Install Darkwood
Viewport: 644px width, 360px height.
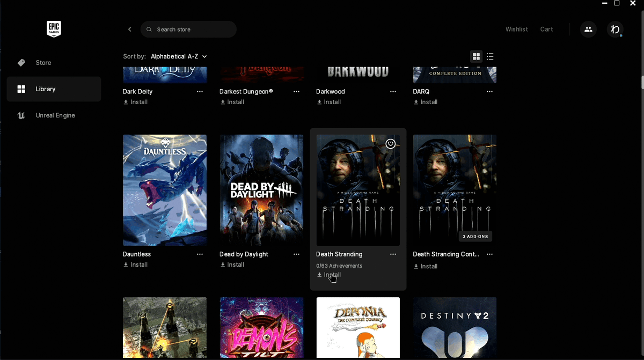pyautogui.click(x=328, y=102)
